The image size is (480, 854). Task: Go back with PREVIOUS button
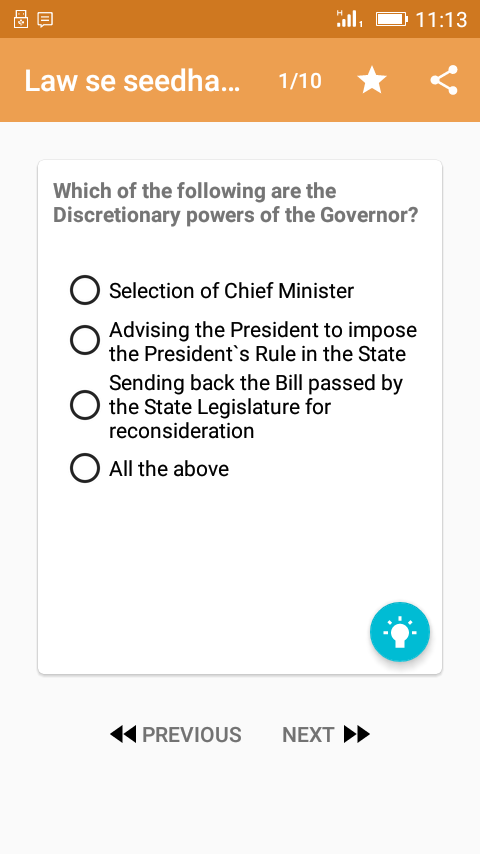175,734
